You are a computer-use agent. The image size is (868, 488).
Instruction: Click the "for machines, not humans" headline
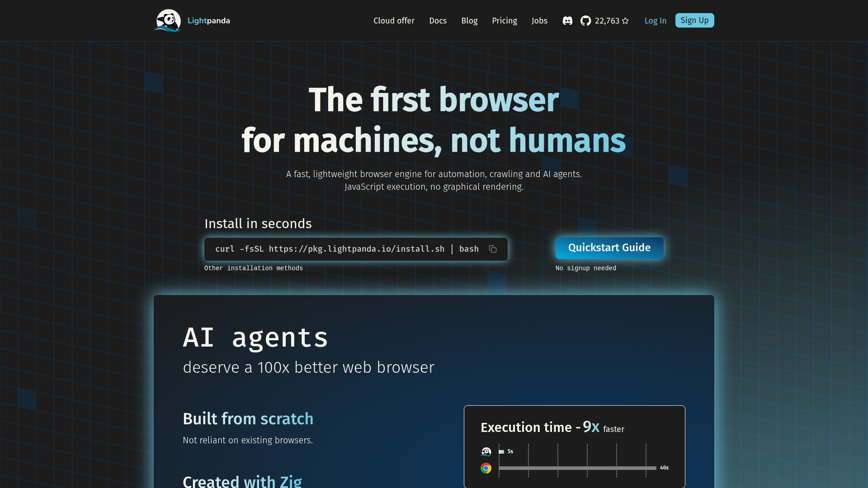tap(434, 140)
